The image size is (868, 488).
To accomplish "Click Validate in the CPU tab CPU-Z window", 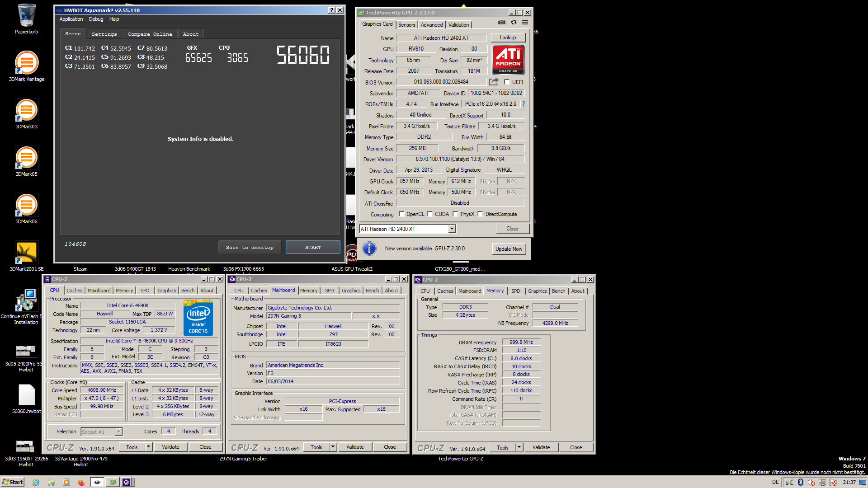I will pyautogui.click(x=170, y=447).
